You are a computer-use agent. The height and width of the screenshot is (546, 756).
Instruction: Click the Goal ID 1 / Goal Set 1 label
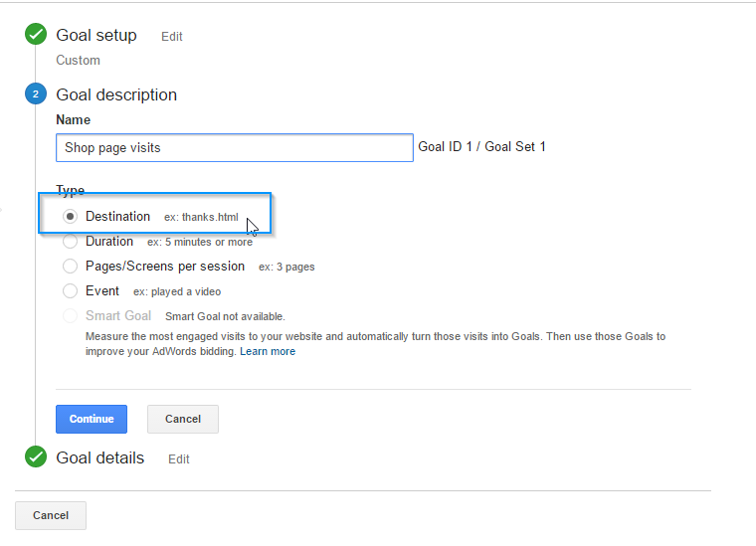[481, 146]
